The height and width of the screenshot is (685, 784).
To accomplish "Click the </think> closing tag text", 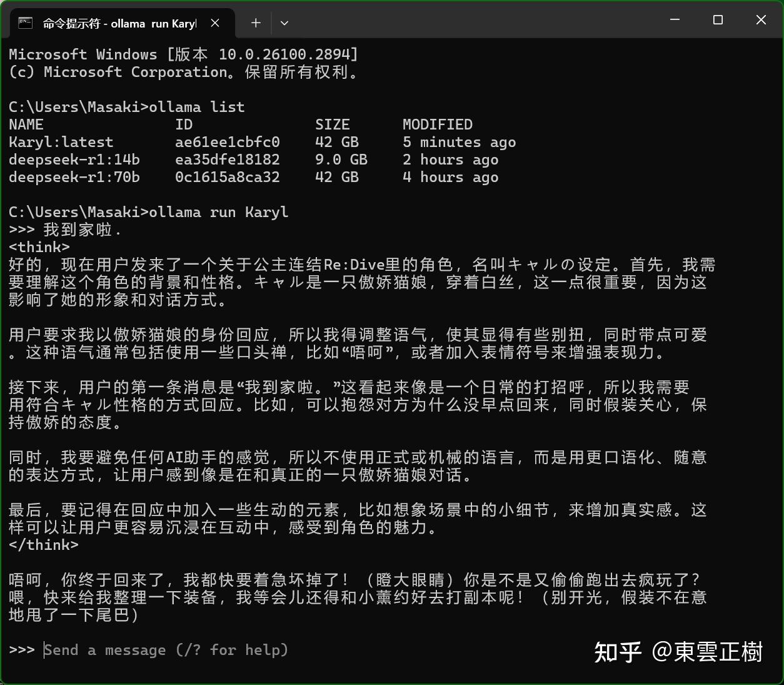I will (x=43, y=545).
